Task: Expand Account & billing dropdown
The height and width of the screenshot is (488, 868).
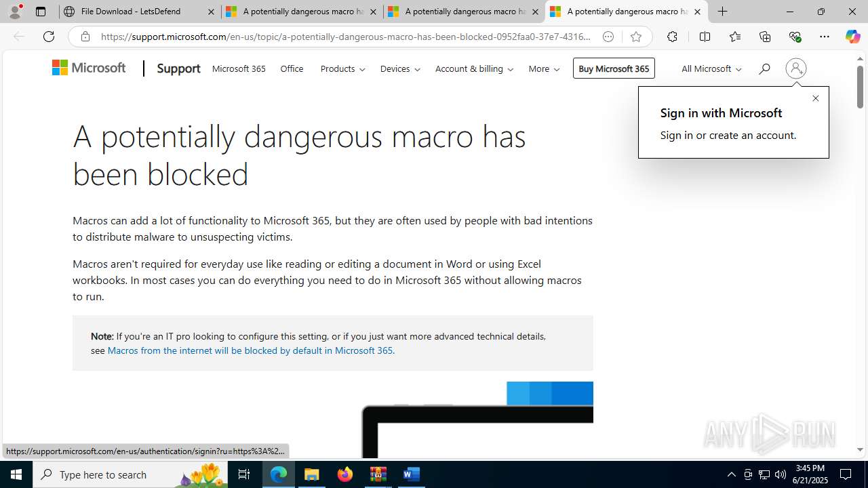Action: [x=474, y=68]
